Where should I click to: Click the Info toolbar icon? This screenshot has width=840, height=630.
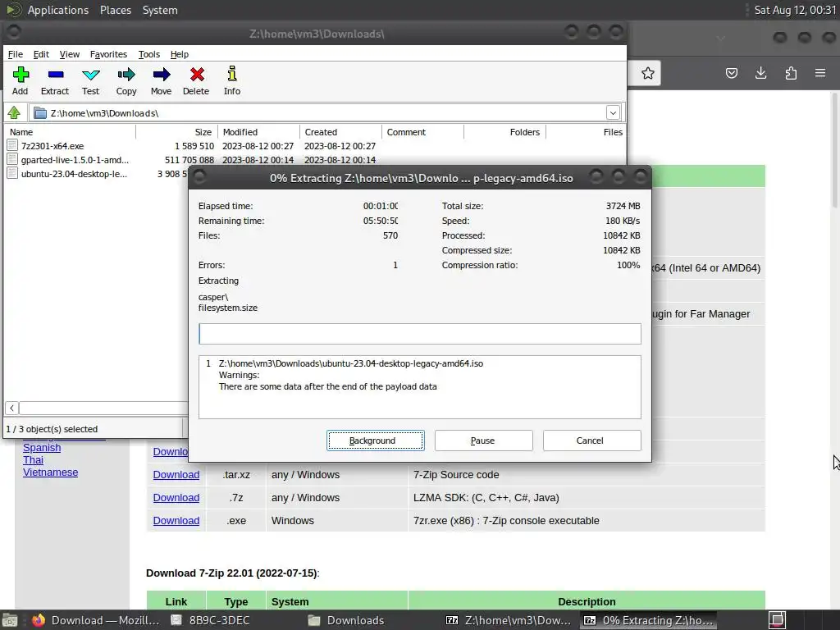(x=231, y=74)
